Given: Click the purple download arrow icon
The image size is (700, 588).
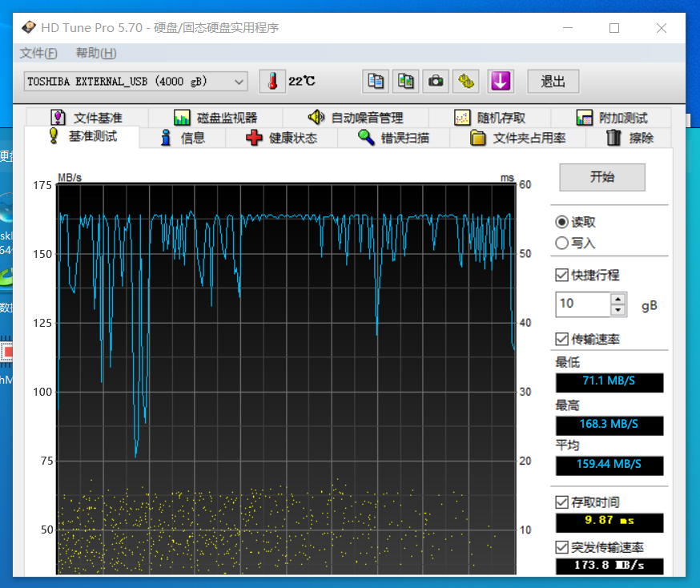Looking at the screenshot, I should point(501,81).
